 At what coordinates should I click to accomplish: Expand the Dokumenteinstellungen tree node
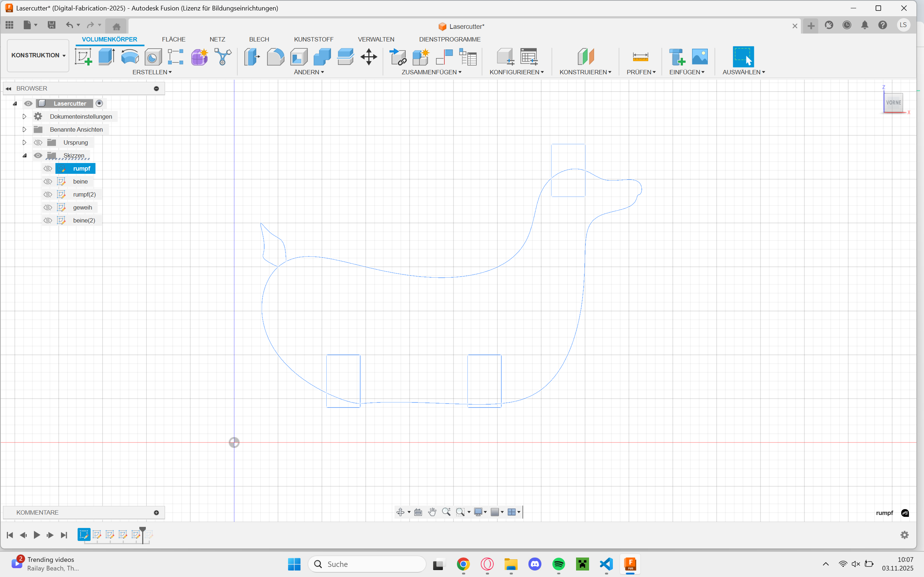pos(25,116)
